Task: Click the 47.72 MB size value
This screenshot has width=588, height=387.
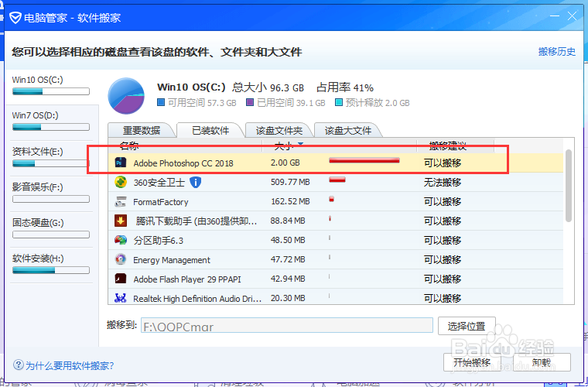Action: [x=288, y=259]
